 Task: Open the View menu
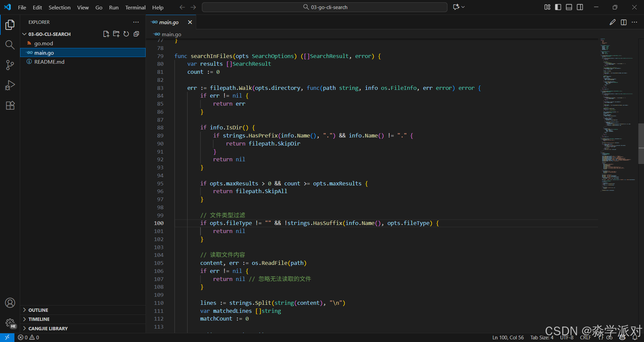(83, 7)
